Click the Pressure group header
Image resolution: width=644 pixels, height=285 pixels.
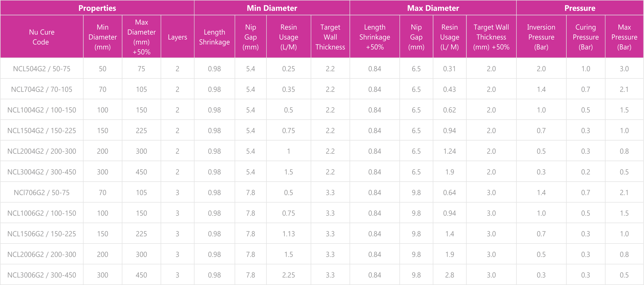click(580, 8)
